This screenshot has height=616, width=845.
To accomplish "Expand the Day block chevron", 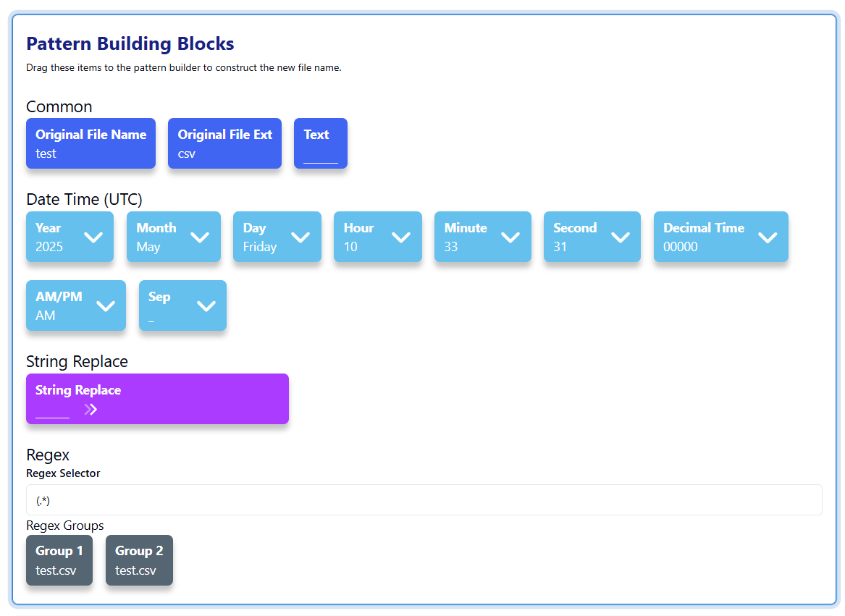I will 300,237.
